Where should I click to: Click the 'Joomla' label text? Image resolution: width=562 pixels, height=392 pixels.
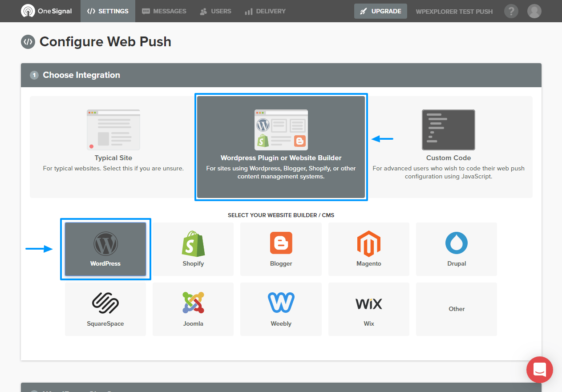[x=193, y=324]
